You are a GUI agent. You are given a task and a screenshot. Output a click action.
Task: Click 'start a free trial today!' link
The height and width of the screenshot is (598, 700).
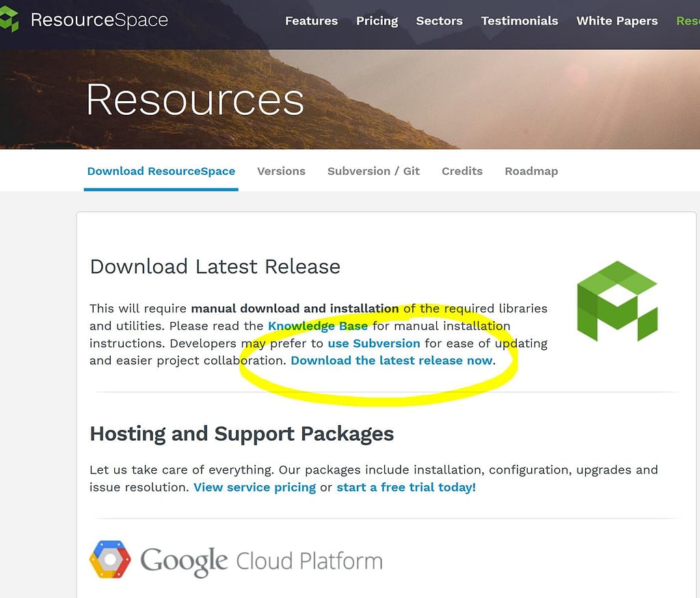pyautogui.click(x=406, y=487)
